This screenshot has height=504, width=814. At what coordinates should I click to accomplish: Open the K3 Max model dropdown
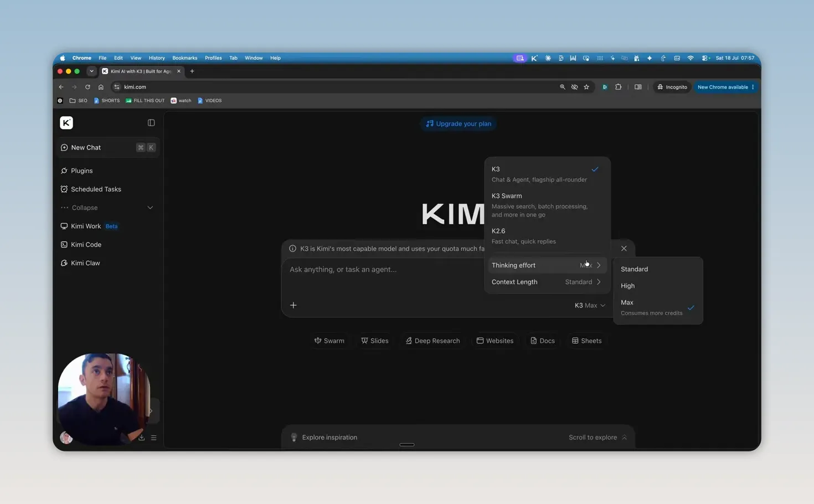[x=590, y=305]
